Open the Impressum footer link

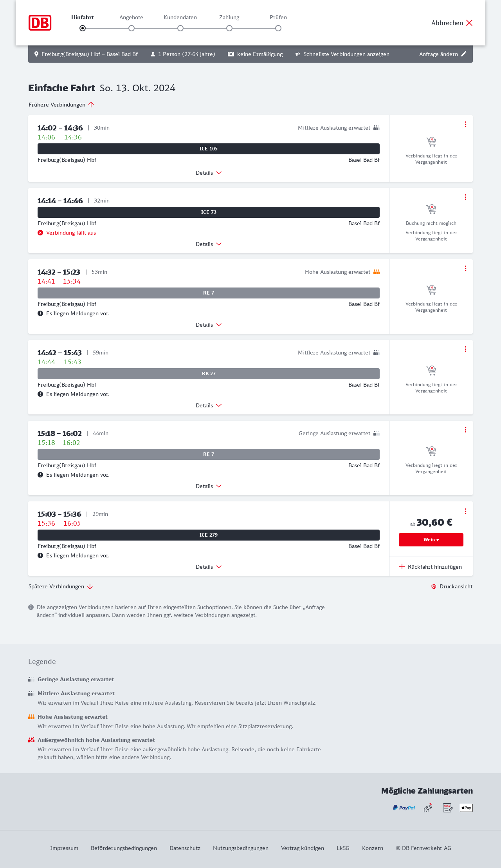click(64, 848)
